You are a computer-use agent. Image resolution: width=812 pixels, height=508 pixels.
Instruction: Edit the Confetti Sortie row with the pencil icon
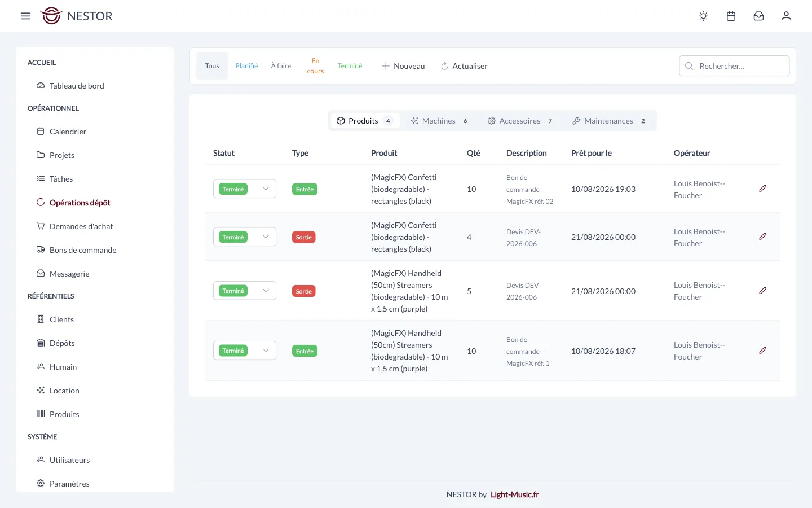click(x=762, y=237)
